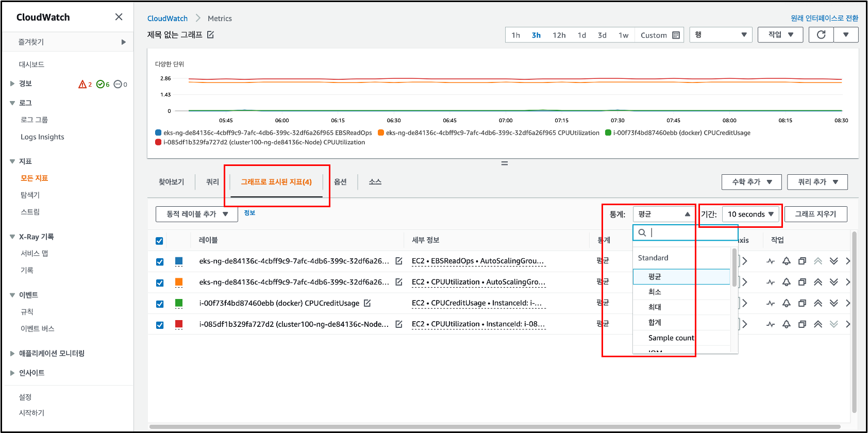The image size is (868, 433).
Task: Expand the 즐겨찾기 favorites section
Action: pos(123,42)
